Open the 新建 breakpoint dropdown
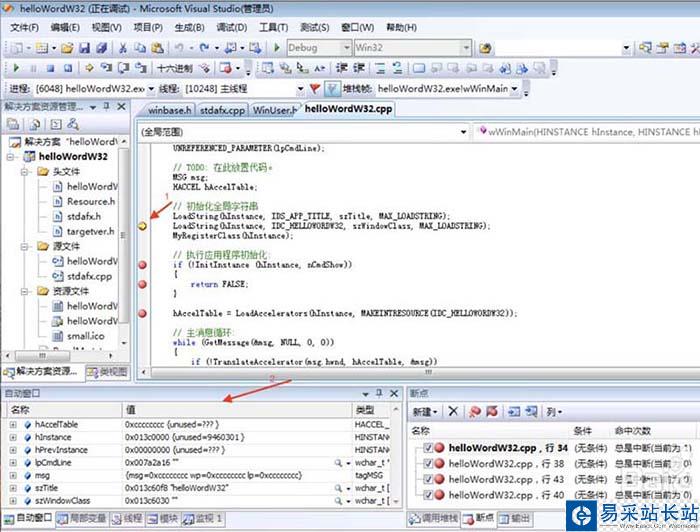The image size is (700, 532). [x=425, y=411]
